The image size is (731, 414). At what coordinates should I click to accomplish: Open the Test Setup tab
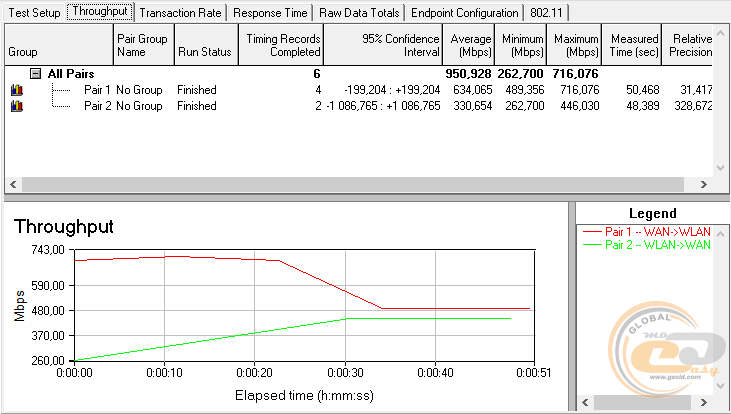pyautogui.click(x=34, y=13)
